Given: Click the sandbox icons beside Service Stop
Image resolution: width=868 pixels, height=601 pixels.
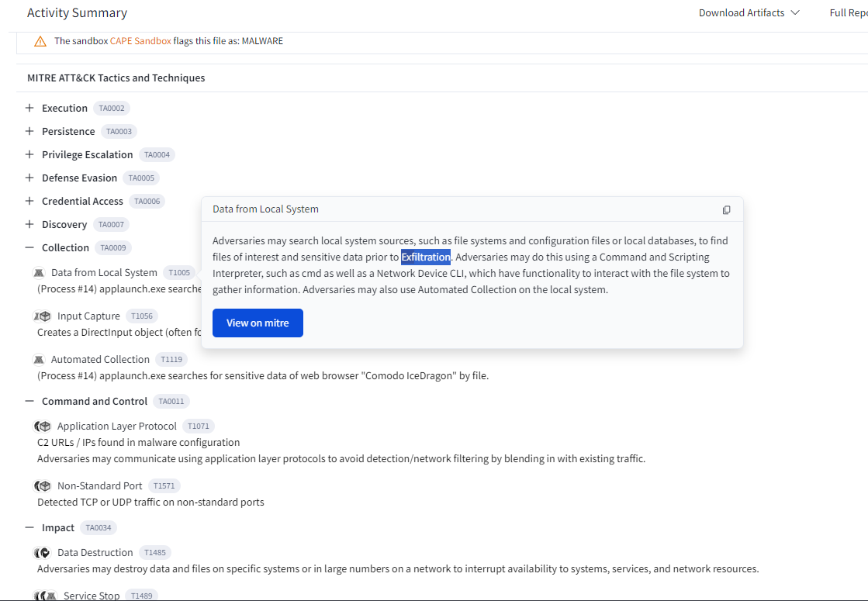Looking at the screenshot, I should (45, 596).
